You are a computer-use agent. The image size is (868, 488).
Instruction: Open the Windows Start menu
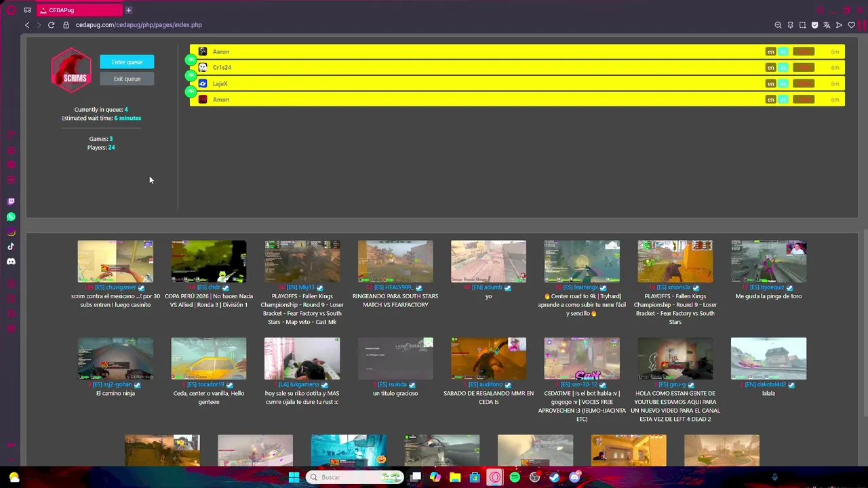(294, 477)
